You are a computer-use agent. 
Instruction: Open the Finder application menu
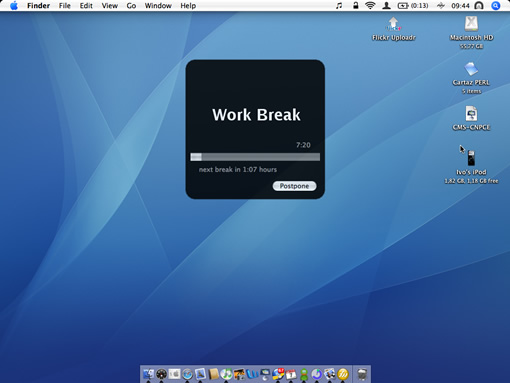click(x=38, y=6)
